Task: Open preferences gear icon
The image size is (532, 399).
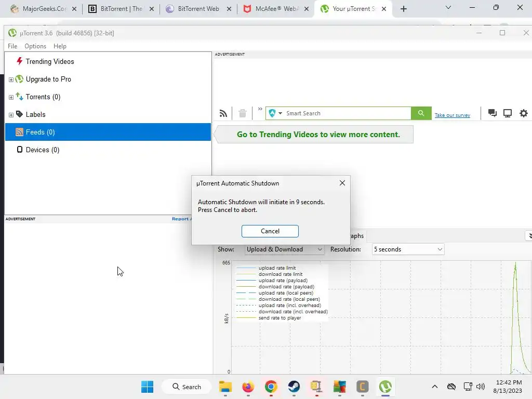Action: click(x=524, y=113)
